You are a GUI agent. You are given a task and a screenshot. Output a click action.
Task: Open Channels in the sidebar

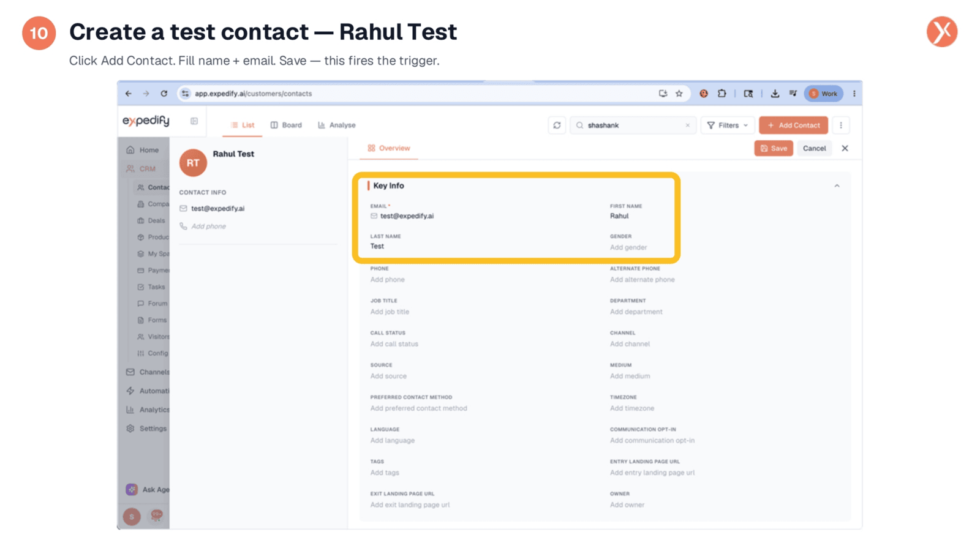coord(148,372)
